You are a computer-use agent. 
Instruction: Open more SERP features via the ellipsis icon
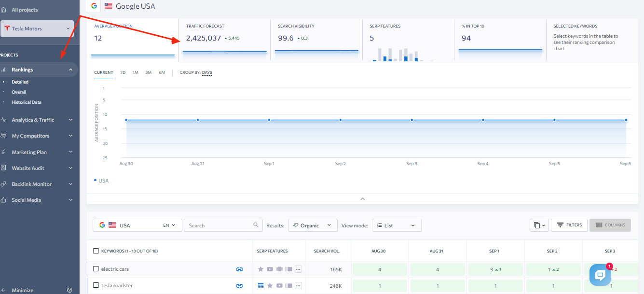[x=298, y=269]
